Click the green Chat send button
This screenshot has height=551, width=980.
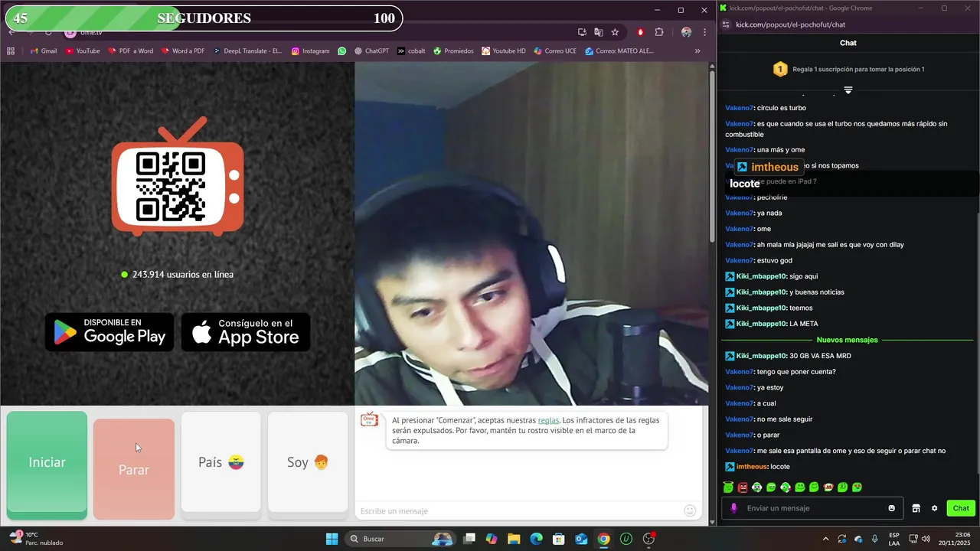961,508
